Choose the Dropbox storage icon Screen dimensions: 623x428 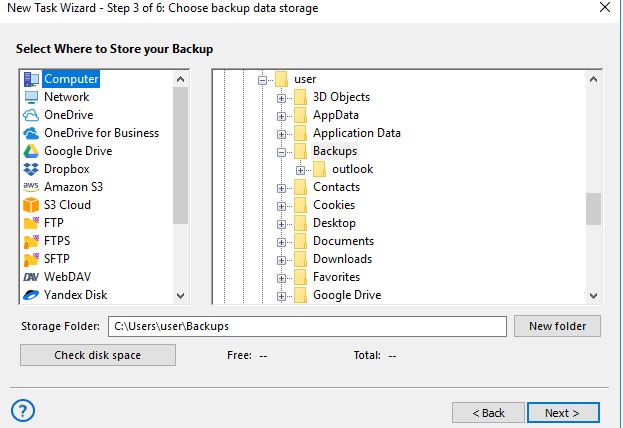[x=31, y=169]
